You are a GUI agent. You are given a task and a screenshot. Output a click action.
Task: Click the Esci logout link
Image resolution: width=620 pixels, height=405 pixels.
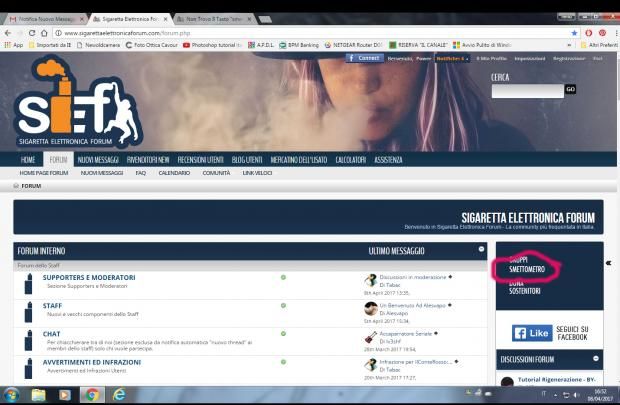(x=597, y=59)
